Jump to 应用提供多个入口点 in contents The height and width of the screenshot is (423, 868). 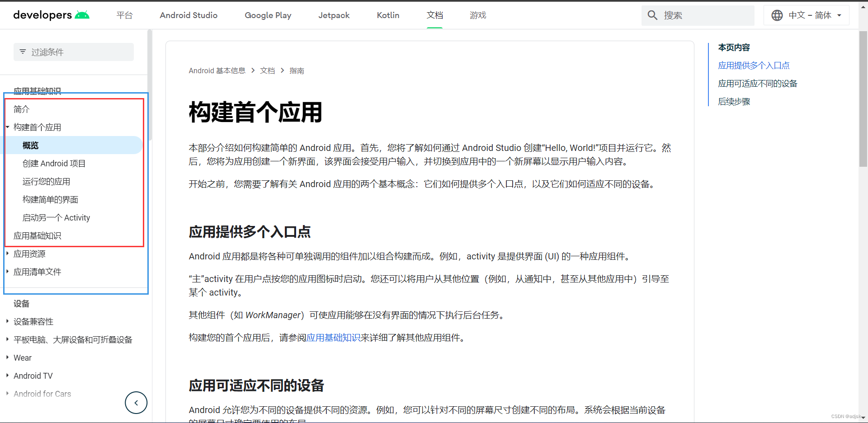[754, 66]
